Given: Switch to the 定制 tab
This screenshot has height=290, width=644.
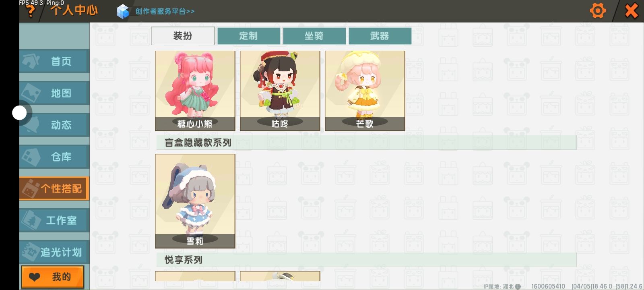Looking at the screenshot, I should tap(248, 36).
